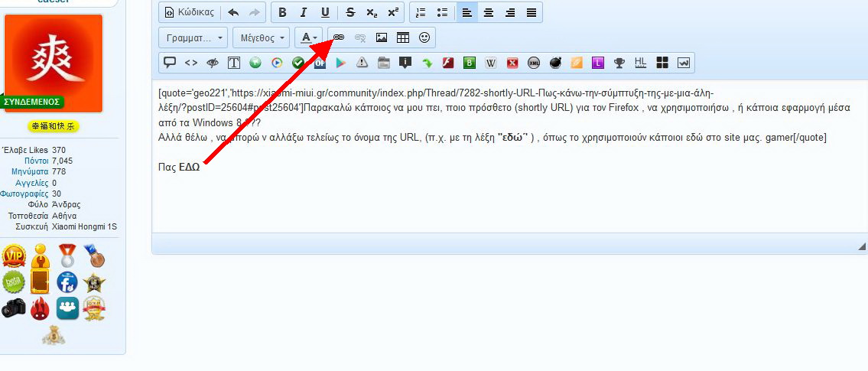Toggle italic text formatting
This screenshot has width=868, height=371.
pyautogui.click(x=304, y=12)
